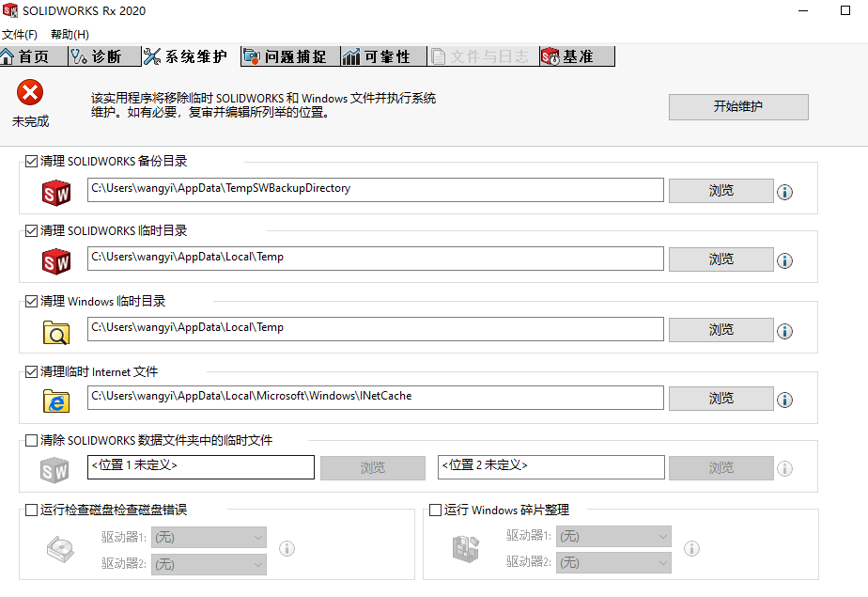868x597 pixels.
Task: Click the disk check drive icon
Action: [60, 550]
